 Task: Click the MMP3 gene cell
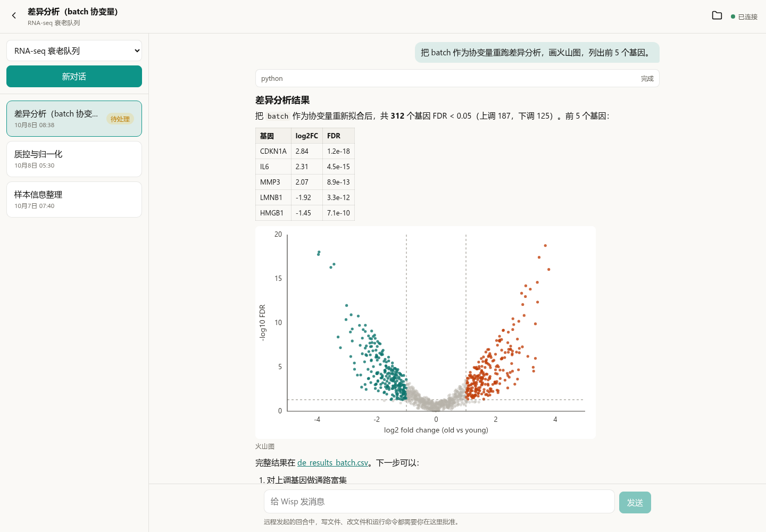click(273, 182)
